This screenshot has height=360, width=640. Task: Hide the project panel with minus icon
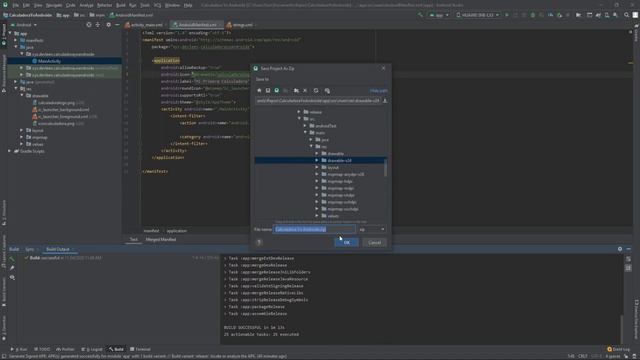[117, 25]
